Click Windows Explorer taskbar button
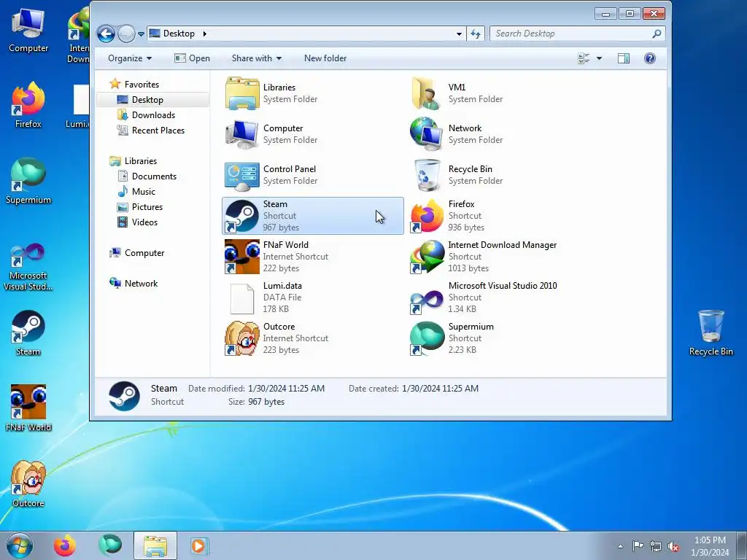The image size is (747, 560). [155, 545]
